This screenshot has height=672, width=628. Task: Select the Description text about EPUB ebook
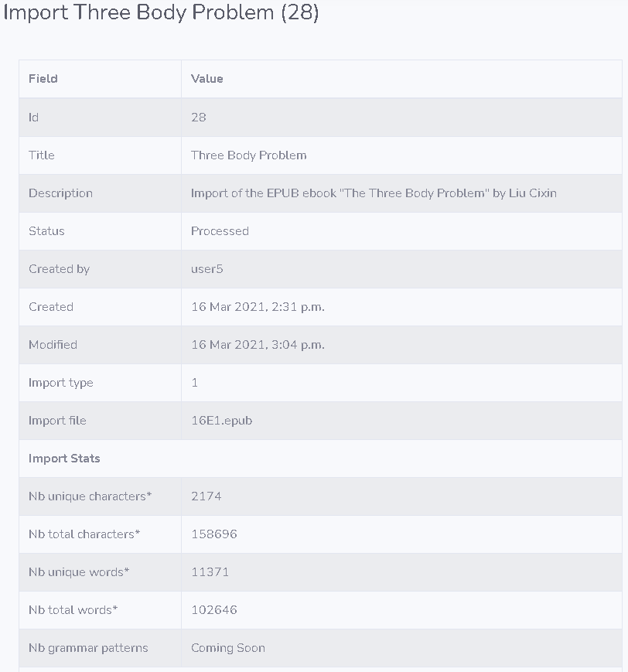coord(374,193)
